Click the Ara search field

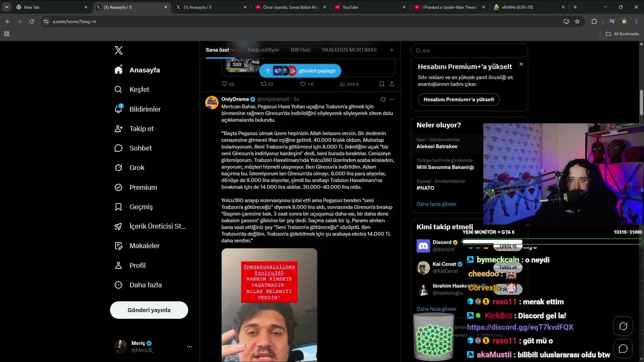[x=469, y=50]
